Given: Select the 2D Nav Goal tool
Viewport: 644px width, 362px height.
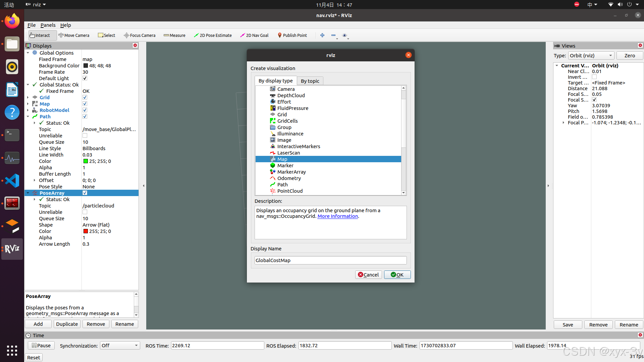Looking at the screenshot, I should tap(254, 35).
